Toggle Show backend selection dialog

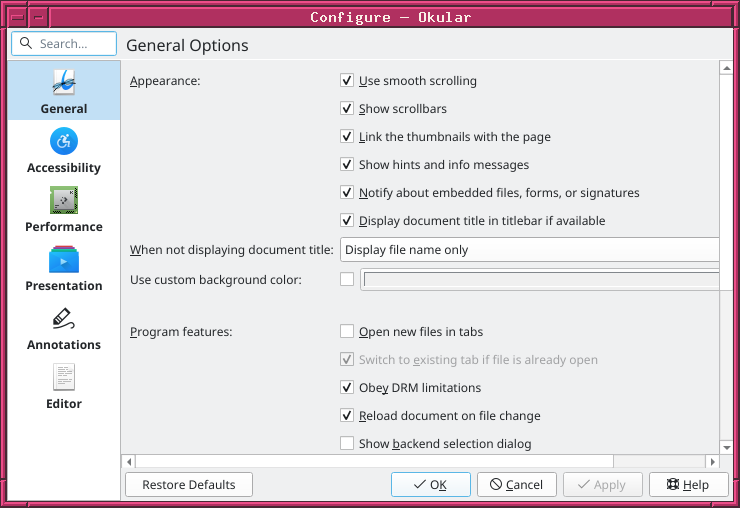(x=347, y=443)
